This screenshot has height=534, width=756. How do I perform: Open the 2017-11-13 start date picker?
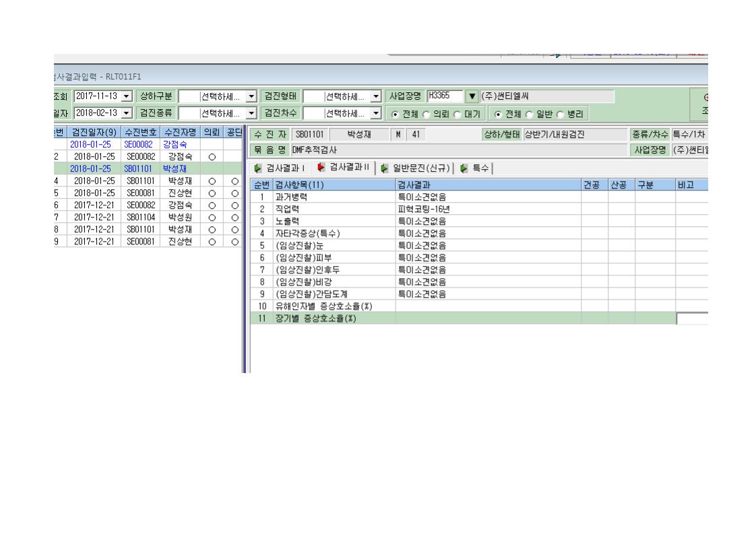(126, 96)
